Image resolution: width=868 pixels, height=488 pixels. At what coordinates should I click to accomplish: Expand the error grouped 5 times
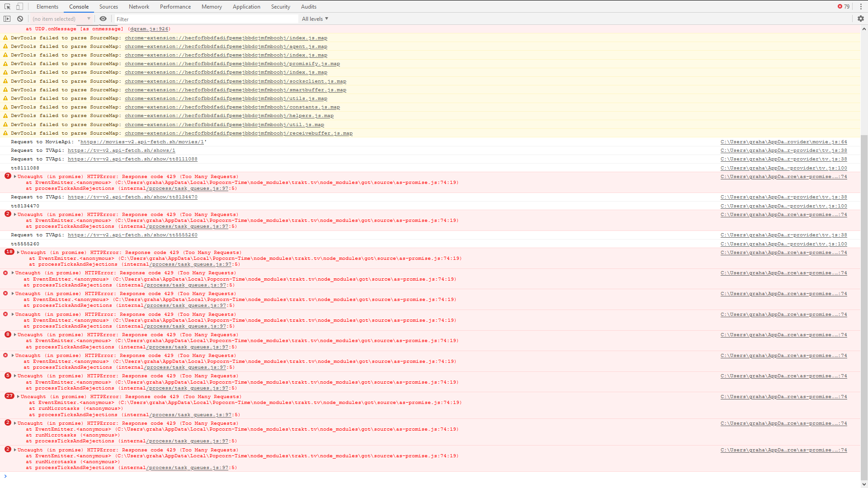point(15,376)
